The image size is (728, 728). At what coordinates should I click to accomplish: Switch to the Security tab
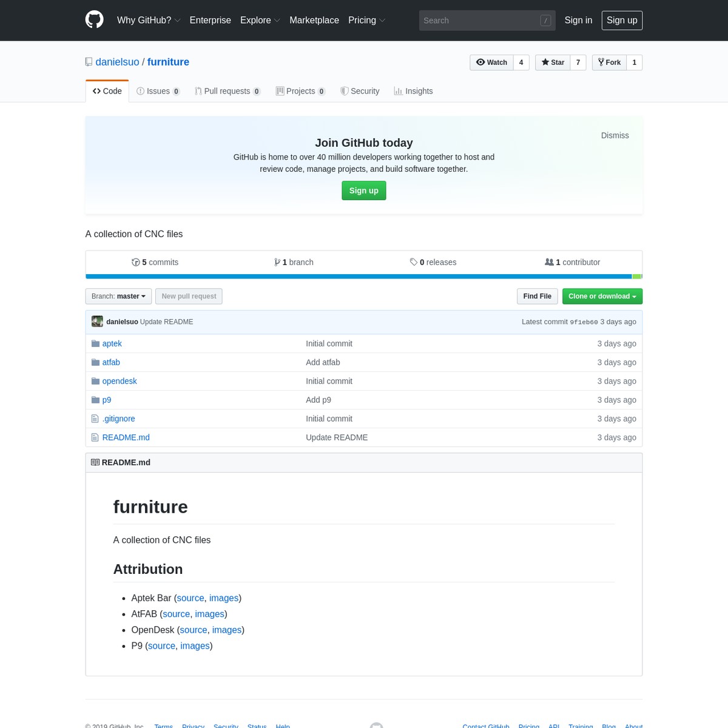coord(360,91)
